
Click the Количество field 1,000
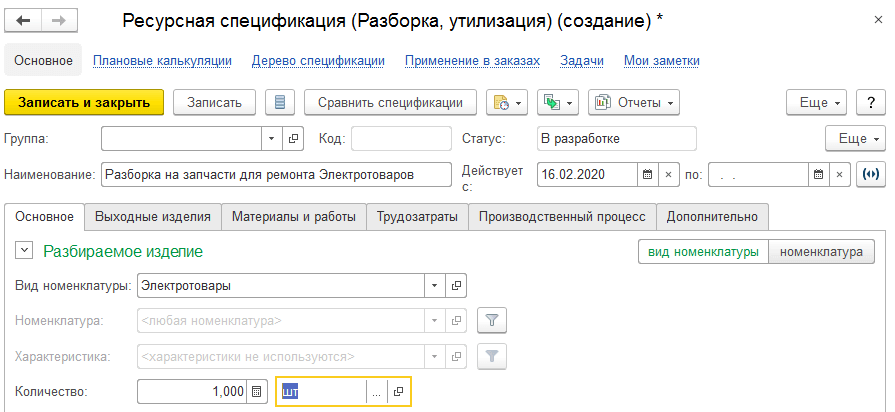coord(192,391)
